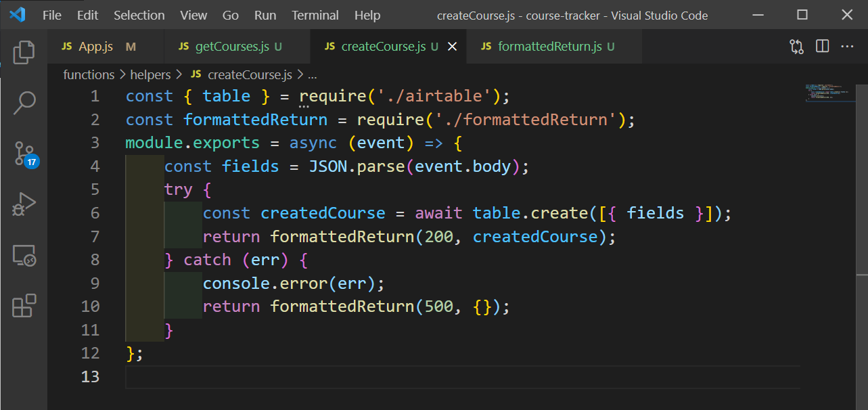Open the Edit menu
868x410 pixels.
(87, 15)
